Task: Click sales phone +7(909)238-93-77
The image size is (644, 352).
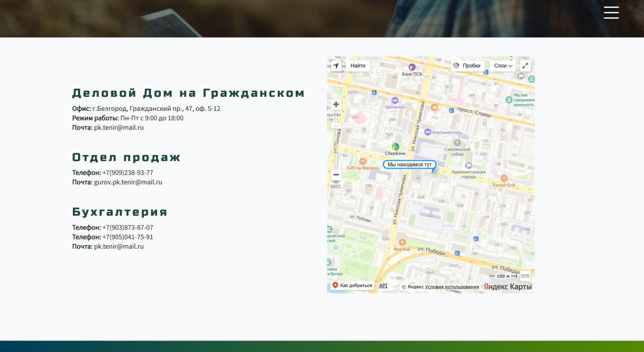Action: (x=128, y=173)
